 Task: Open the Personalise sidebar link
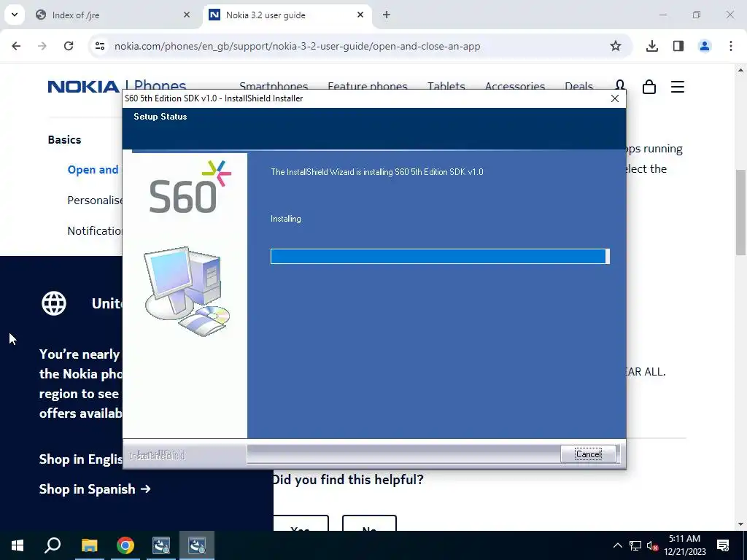(95, 200)
